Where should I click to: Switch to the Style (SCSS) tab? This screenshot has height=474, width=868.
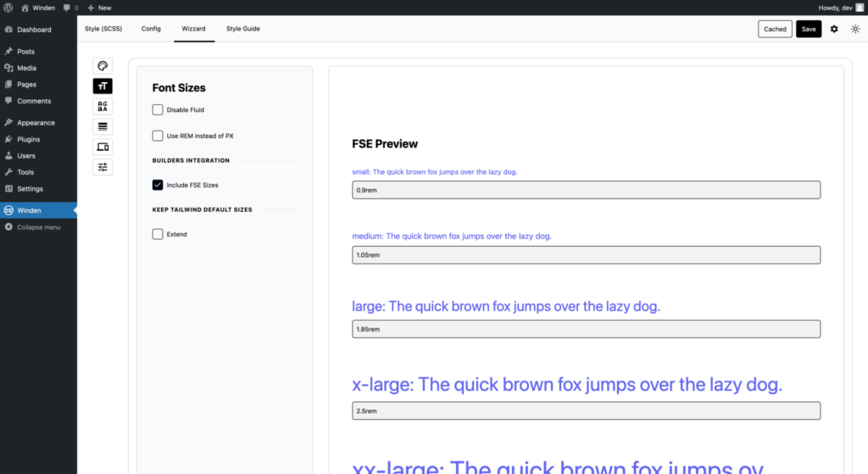(x=103, y=29)
